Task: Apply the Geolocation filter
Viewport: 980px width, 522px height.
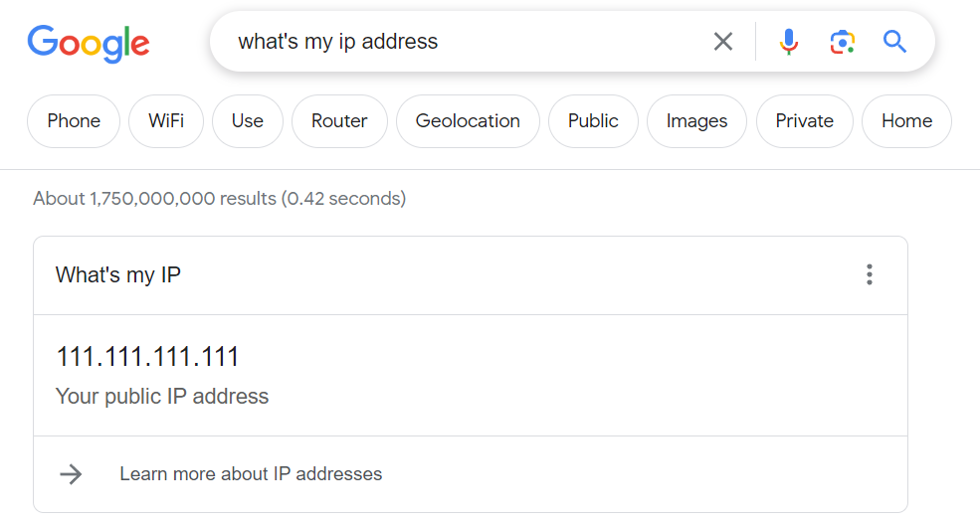Action: click(468, 121)
